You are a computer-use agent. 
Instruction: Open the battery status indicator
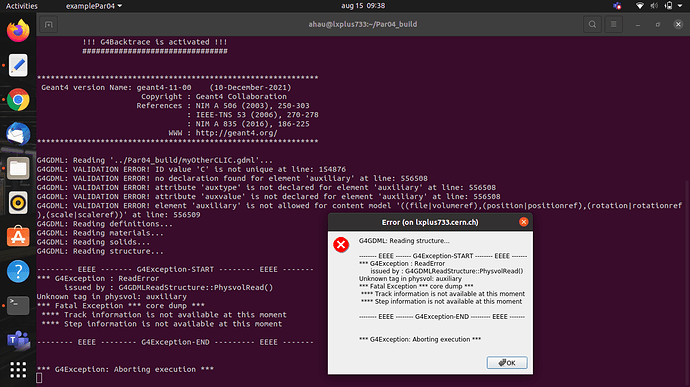tap(668, 6)
